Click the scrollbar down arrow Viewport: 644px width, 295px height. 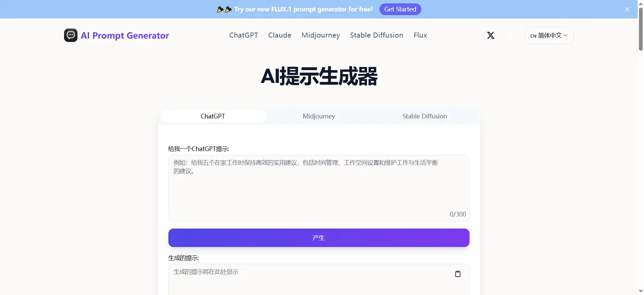pyautogui.click(x=641, y=291)
